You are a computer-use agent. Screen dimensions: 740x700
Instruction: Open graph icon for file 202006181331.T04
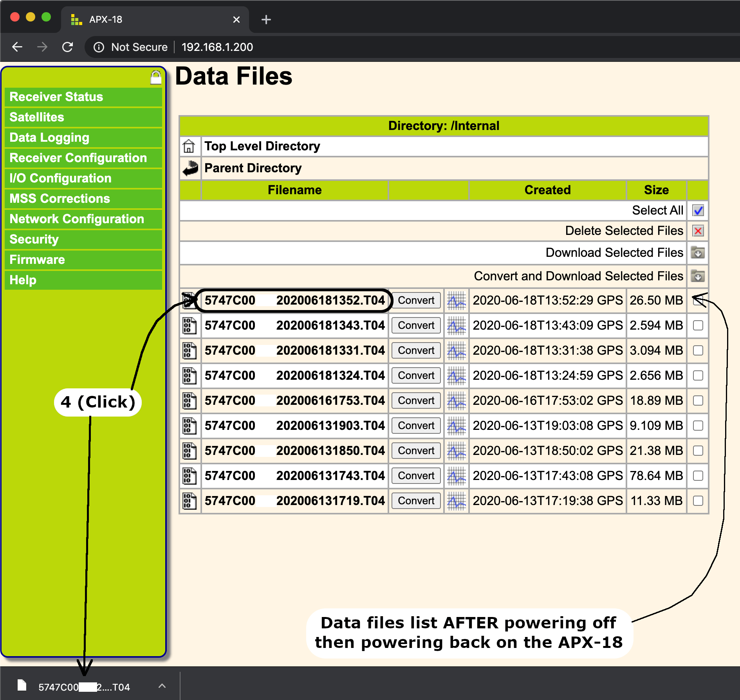457,351
